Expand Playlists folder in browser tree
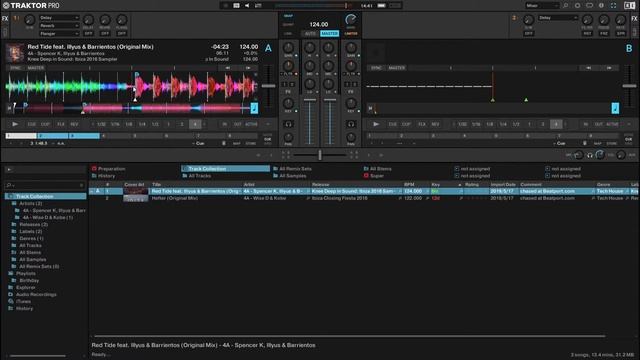This screenshot has width=640, height=360. [x=11, y=273]
